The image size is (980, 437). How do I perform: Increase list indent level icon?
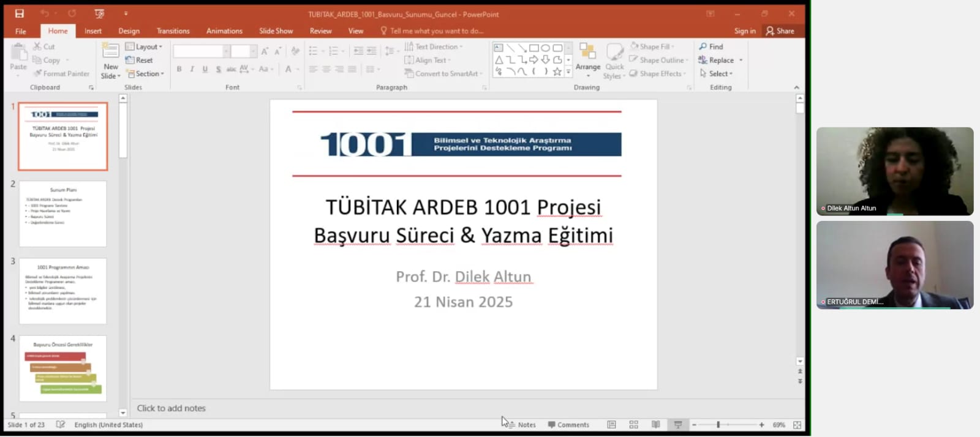pyautogui.click(x=371, y=51)
